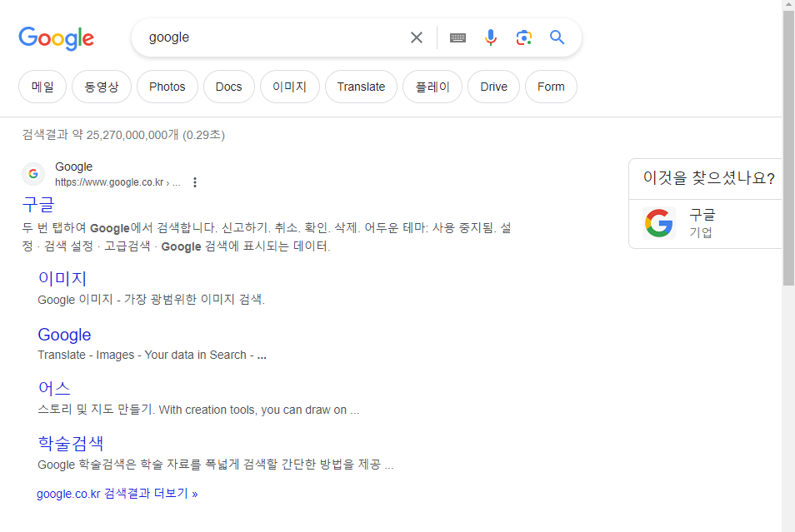Viewport: 795px width, 532px height.
Task: Open the 어스 sitelink
Action: (54, 389)
